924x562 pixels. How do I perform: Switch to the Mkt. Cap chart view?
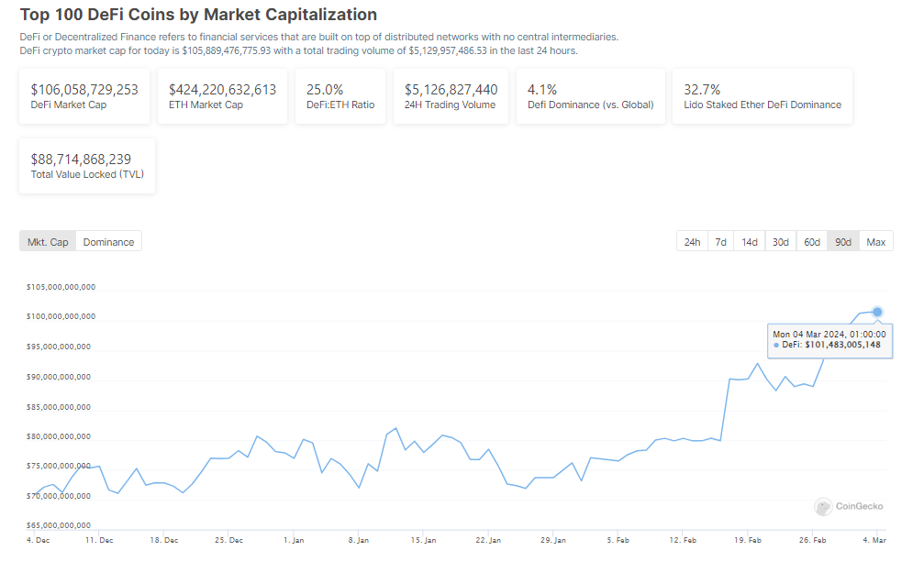click(x=48, y=242)
